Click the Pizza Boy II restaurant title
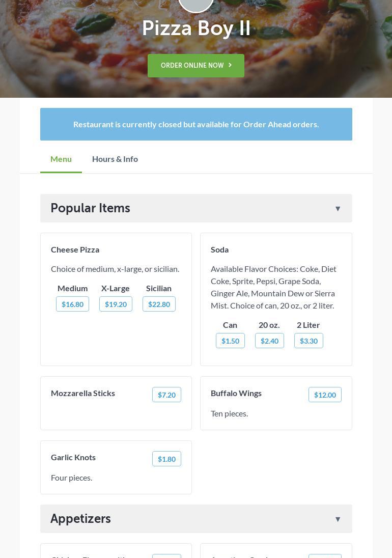Image resolution: width=392 pixels, height=558 pixels. point(196,29)
